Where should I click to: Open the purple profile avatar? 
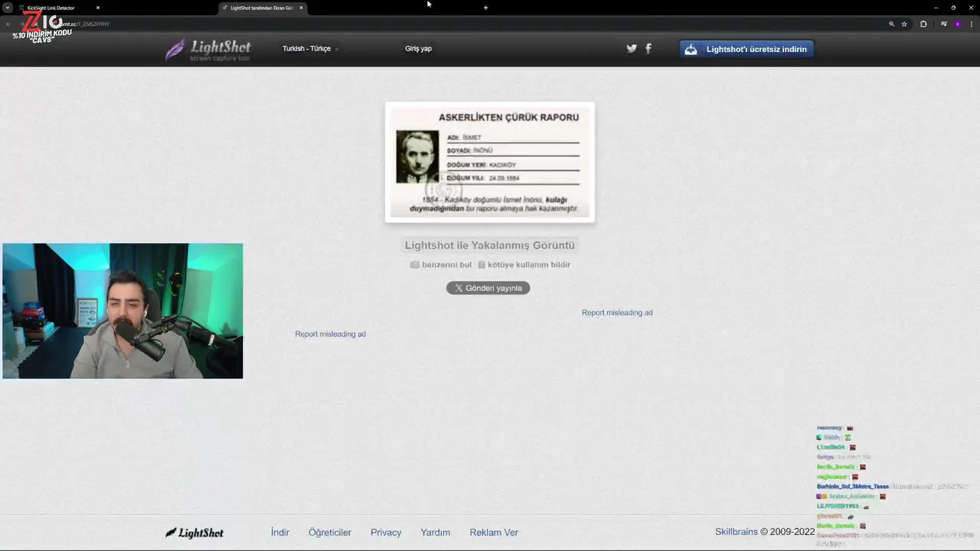957,24
